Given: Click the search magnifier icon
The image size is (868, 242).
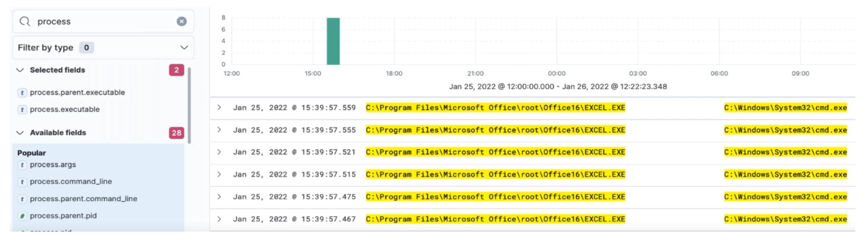Looking at the screenshot, I should (x=25, y=21).
